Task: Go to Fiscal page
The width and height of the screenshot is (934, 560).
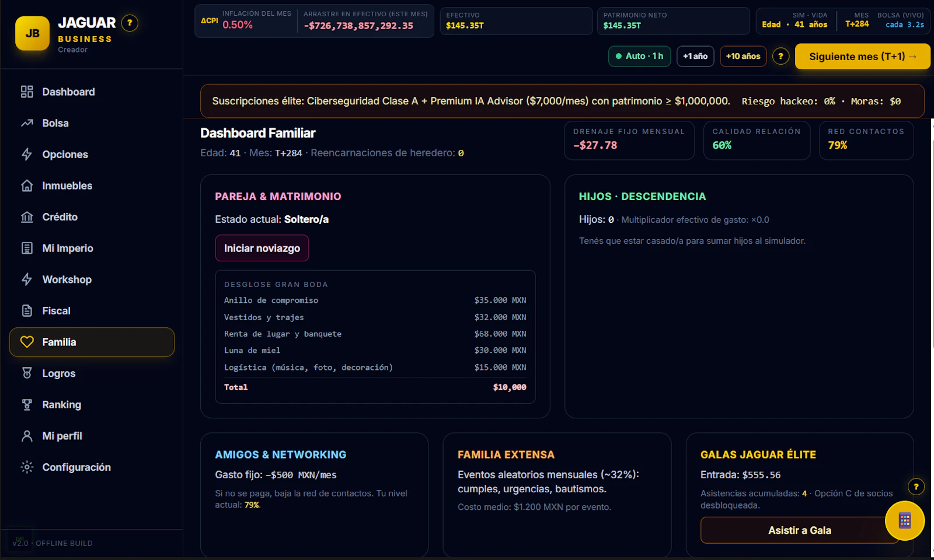Action: (92, 311)
